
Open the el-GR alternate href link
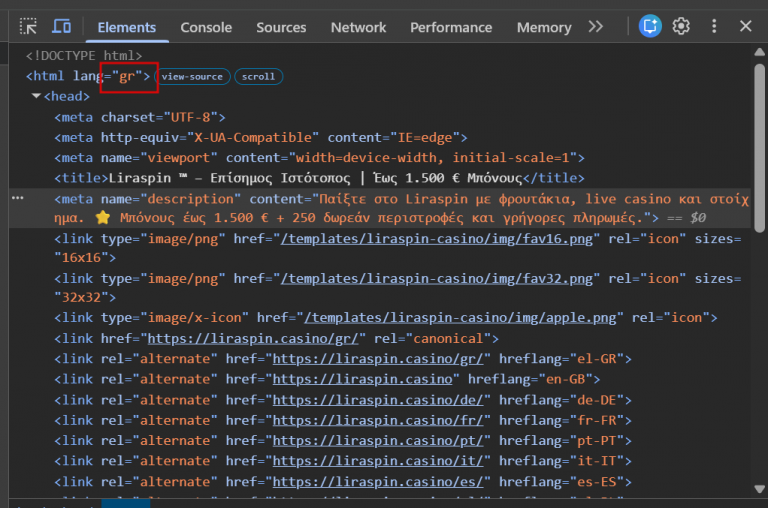click(x=378, y=359)
